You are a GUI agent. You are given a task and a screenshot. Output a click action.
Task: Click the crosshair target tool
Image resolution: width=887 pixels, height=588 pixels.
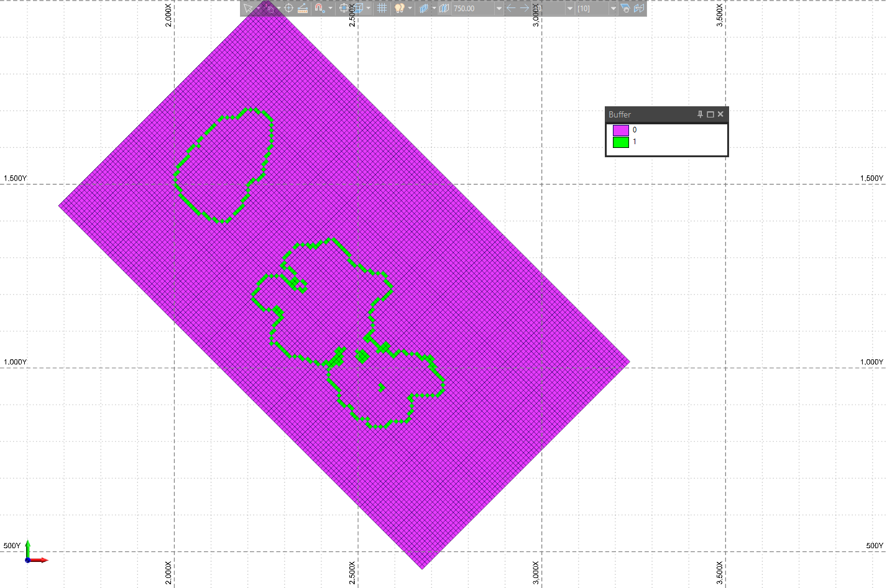click(x=288, y=8)
